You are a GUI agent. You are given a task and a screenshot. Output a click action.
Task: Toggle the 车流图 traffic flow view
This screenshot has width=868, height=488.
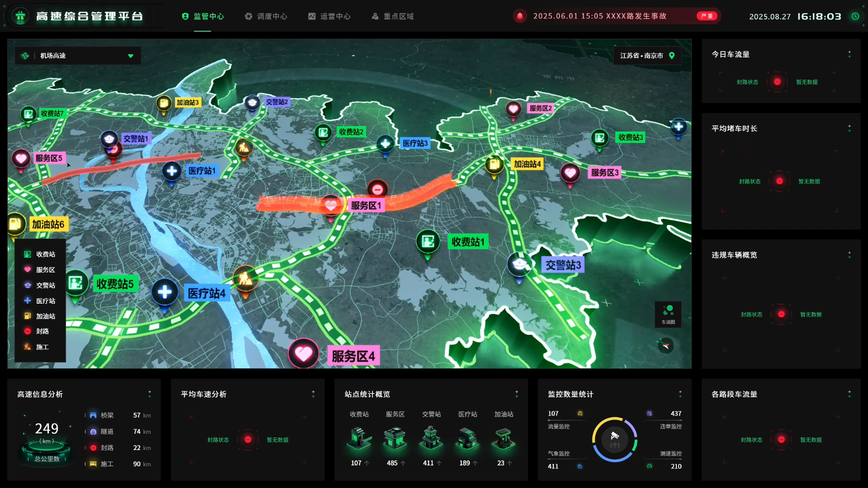pos(668,314)
